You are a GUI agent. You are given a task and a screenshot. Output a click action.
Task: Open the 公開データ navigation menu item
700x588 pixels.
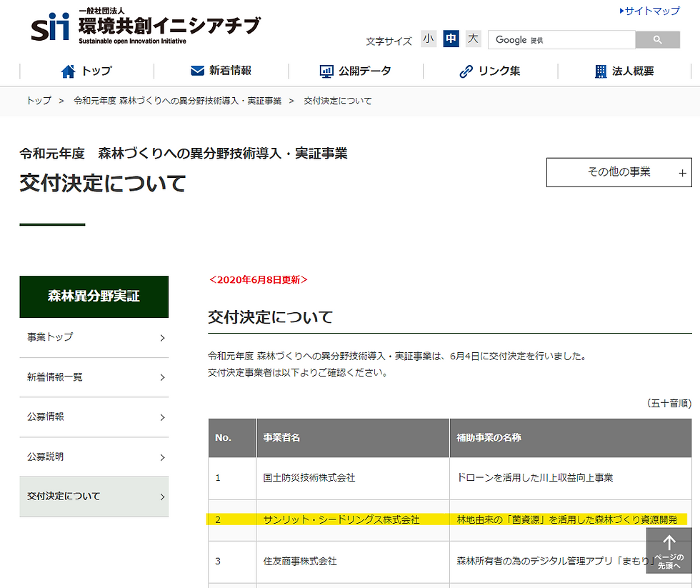(356, 71)
